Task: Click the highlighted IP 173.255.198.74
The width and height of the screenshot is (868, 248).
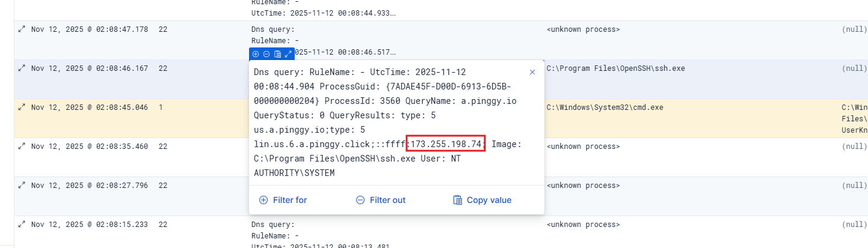Action: point(446,144)
